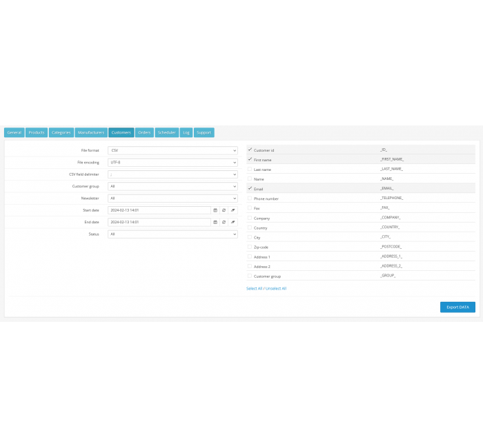Open the File encoding dropdown

(x=172, y=163)
